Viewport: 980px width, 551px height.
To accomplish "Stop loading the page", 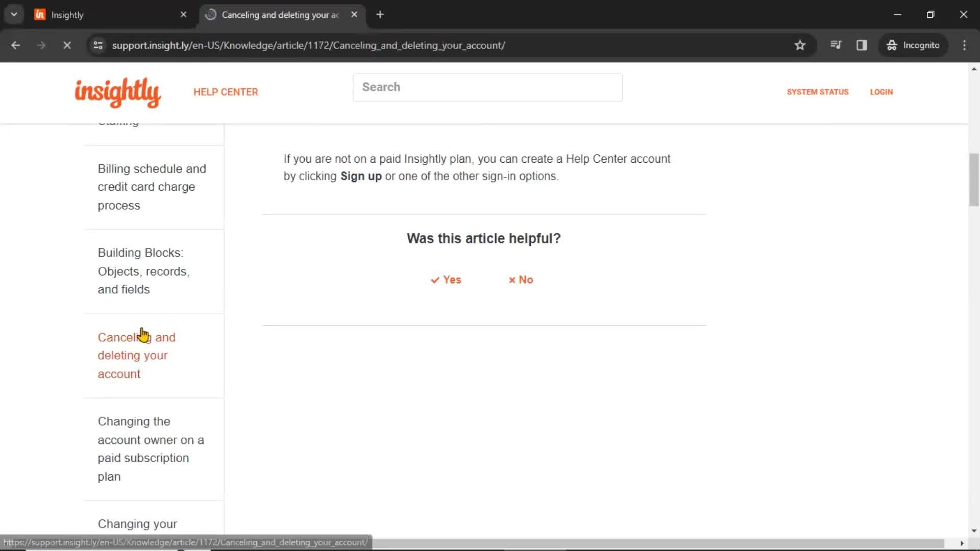I will (67, 45).
